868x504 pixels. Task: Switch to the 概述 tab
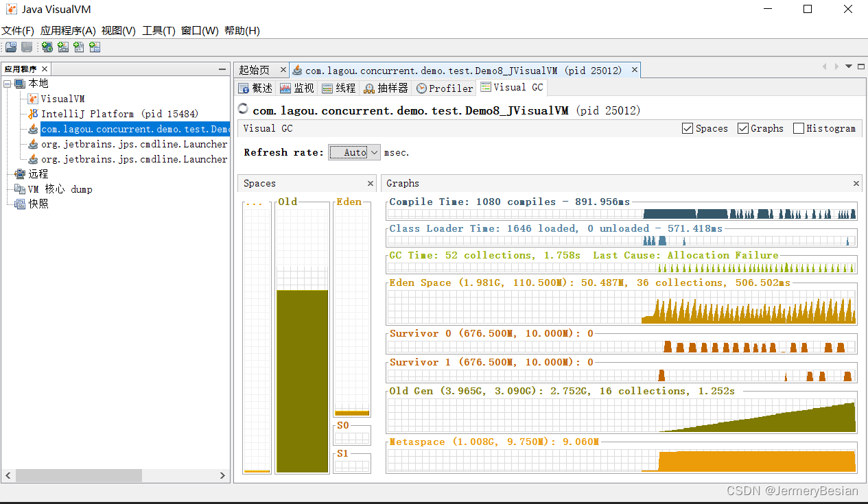255,88
